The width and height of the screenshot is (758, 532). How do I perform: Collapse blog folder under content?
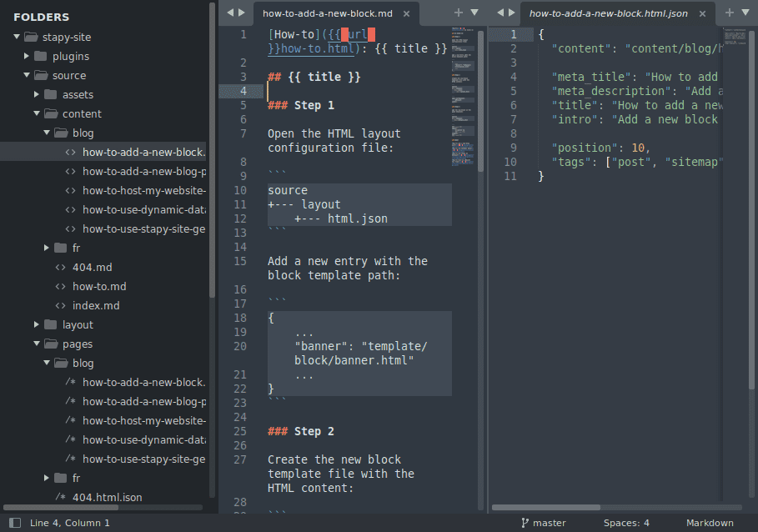point(47,133)
